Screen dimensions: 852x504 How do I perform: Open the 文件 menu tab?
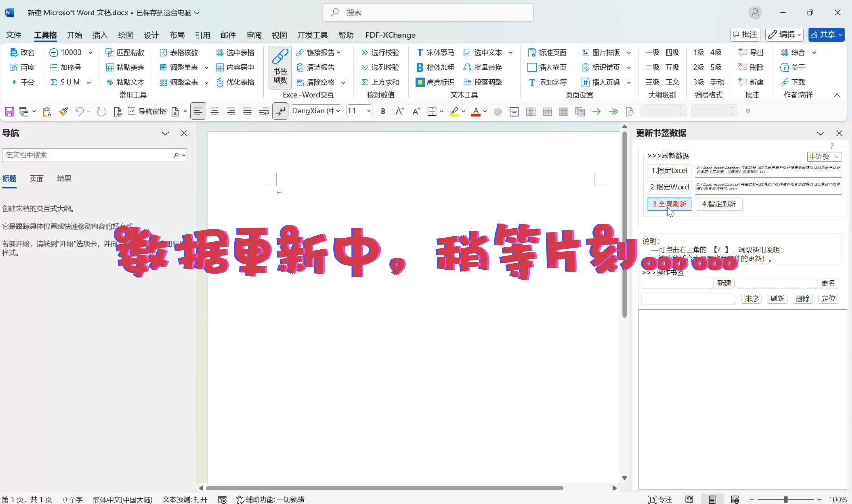[14, 35]
